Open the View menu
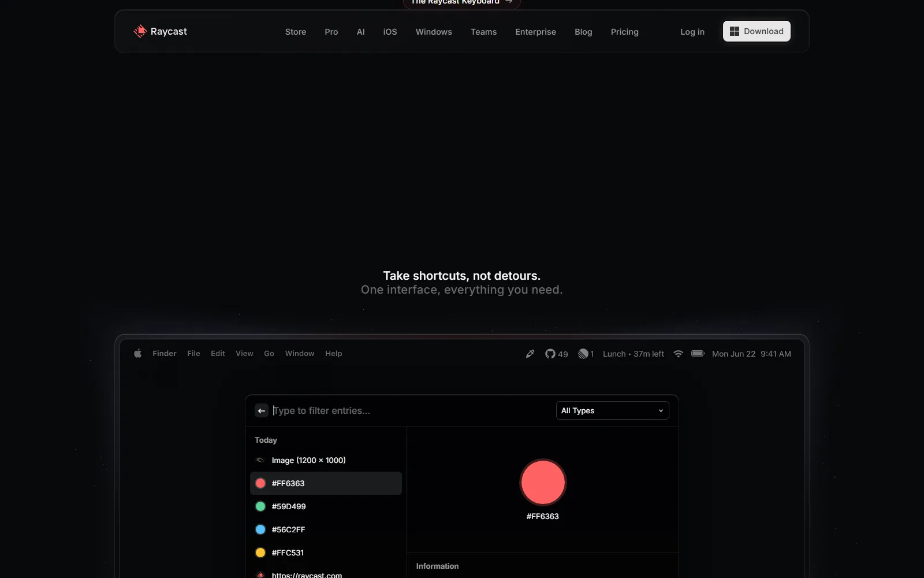Image resolution: width=924 pixels, height=578 pixels. click(244, 354)
